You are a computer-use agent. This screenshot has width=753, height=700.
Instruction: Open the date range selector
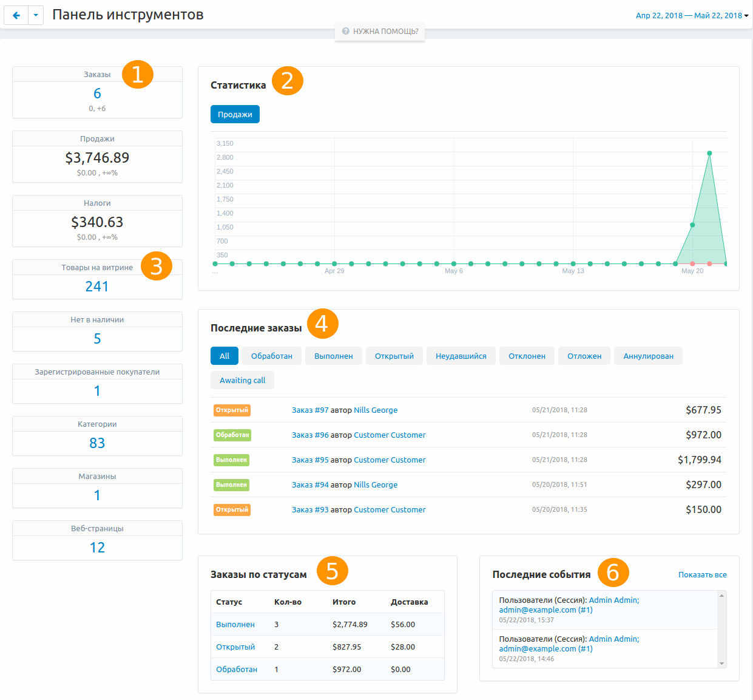[x=692, y=15]
